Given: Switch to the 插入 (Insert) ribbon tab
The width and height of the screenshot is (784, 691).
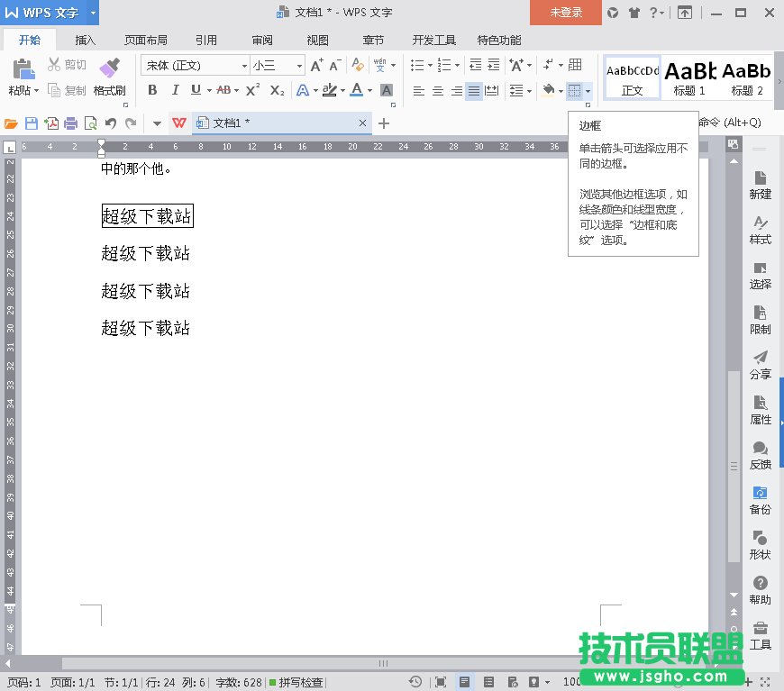Looking at the screenshot, I should coord(86,41).
